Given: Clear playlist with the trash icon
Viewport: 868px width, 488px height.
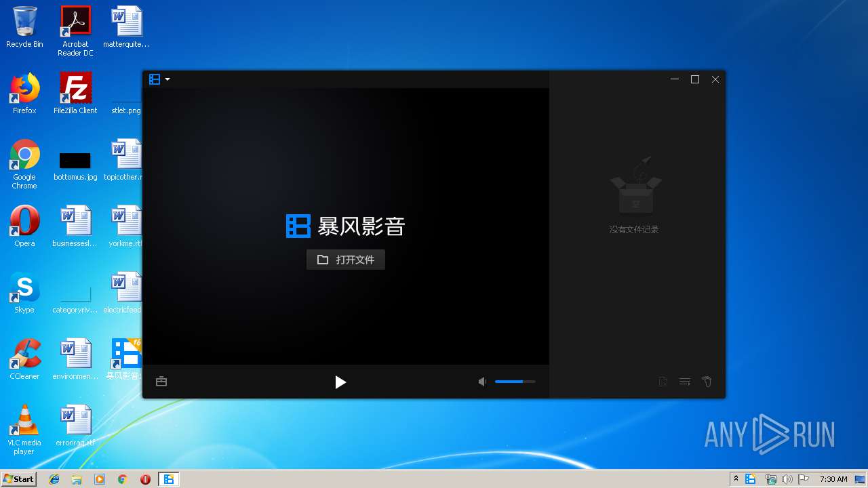Looking at the screenshot, I should coord(707,382).
